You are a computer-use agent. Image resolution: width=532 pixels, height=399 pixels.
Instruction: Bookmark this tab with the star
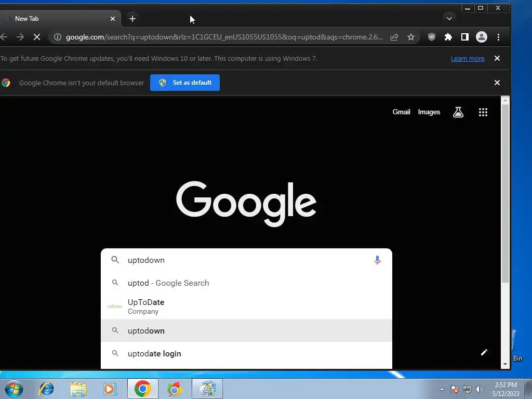point(411,37)
